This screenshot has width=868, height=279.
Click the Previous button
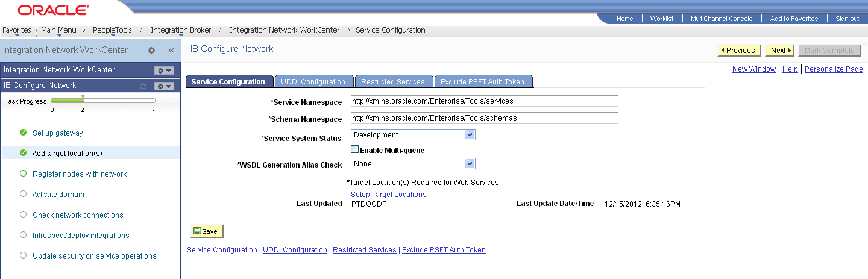[x=739, y=51]
